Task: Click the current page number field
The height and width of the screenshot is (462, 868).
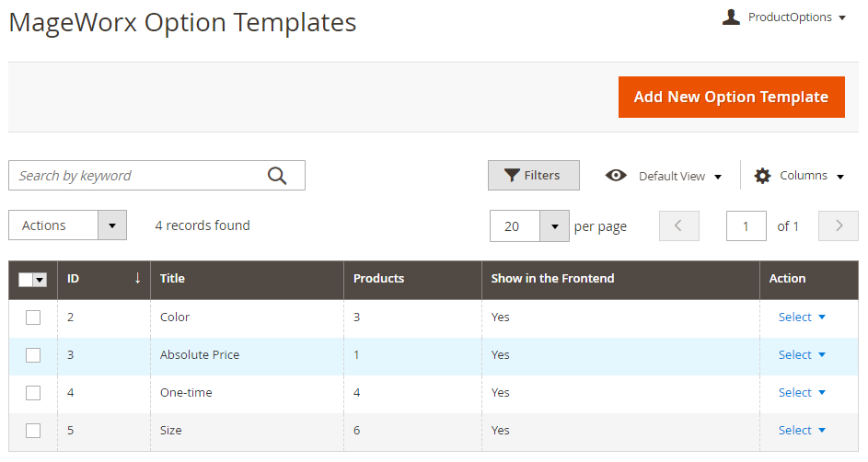Action: (x=746, y=225)
